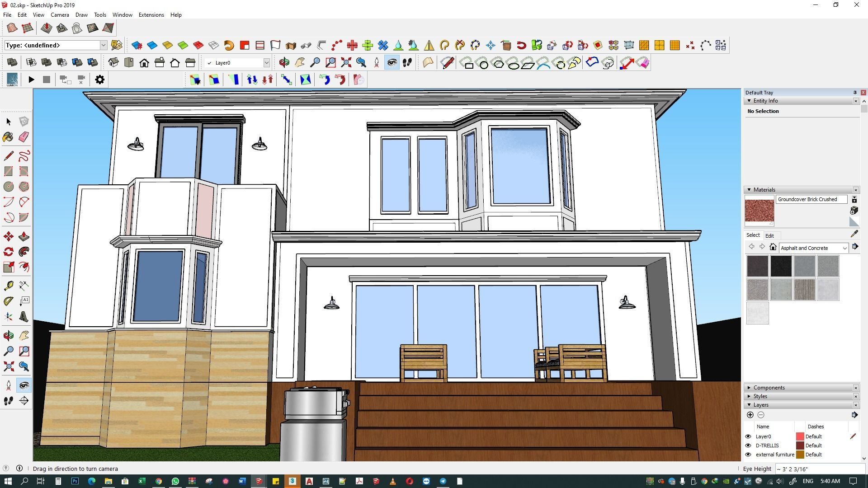Open Windows Start menu
The height and width of the screenshot is (488, 868).
[7, 481]
